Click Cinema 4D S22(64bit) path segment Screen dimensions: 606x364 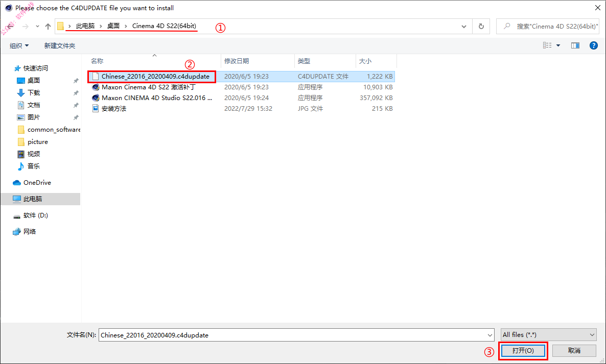click(x=164, y=26)
